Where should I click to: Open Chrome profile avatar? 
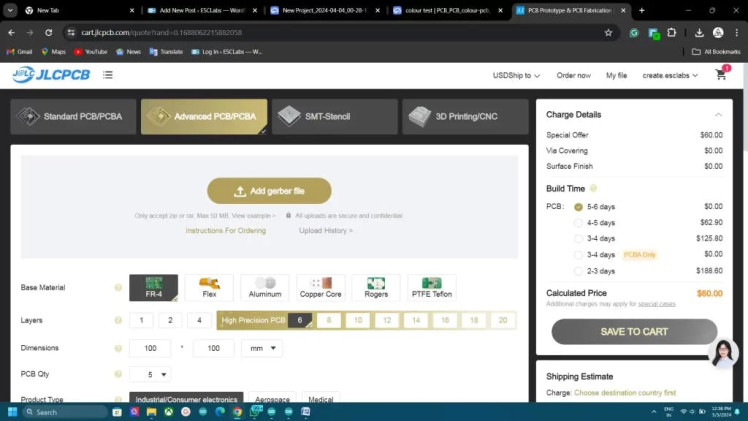click(x=718, y=32)
